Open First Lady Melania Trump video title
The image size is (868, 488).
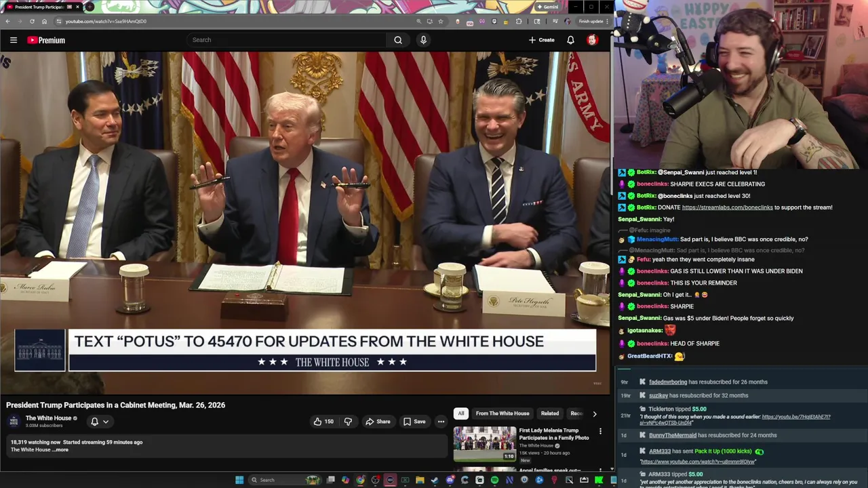tap(553, 434)
